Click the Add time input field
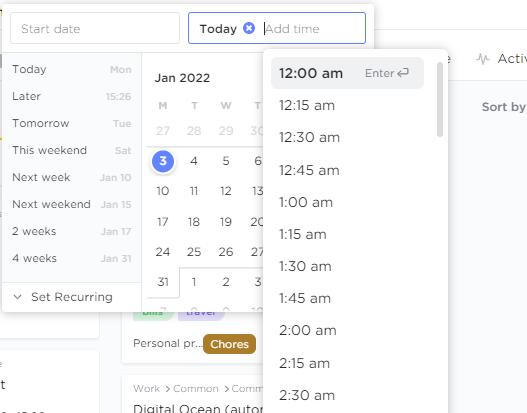The height and width of the screenshot is (413, 527). point(313,29)
